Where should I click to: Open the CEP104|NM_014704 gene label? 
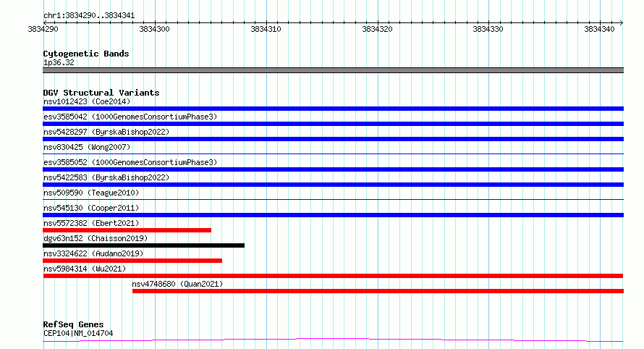click(78, 333)
